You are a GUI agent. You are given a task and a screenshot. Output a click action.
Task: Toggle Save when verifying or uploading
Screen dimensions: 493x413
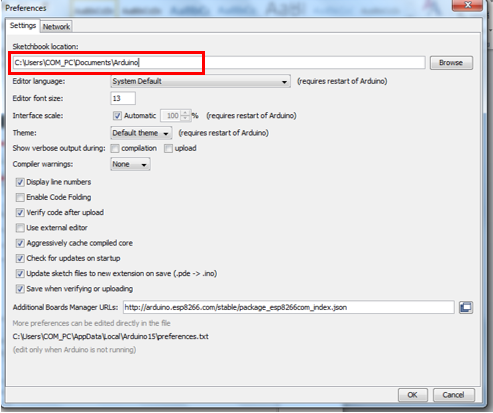point(20,289)
